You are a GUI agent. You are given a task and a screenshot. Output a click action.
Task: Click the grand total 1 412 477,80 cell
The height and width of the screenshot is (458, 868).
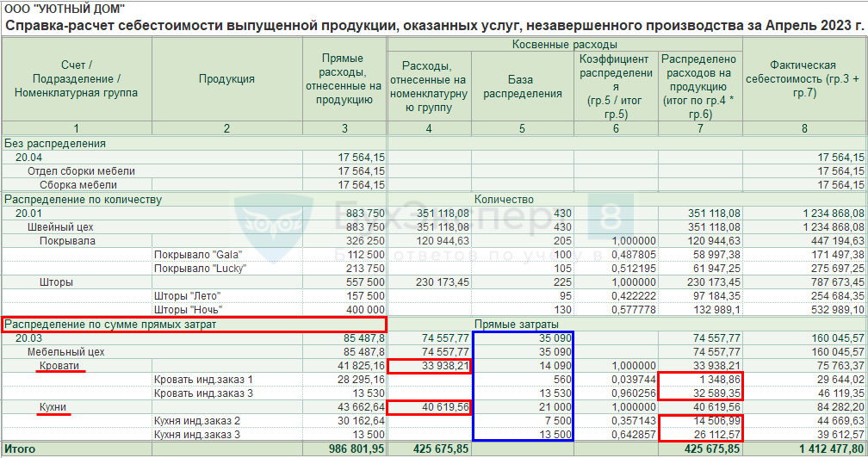click(x=805, y=449)
